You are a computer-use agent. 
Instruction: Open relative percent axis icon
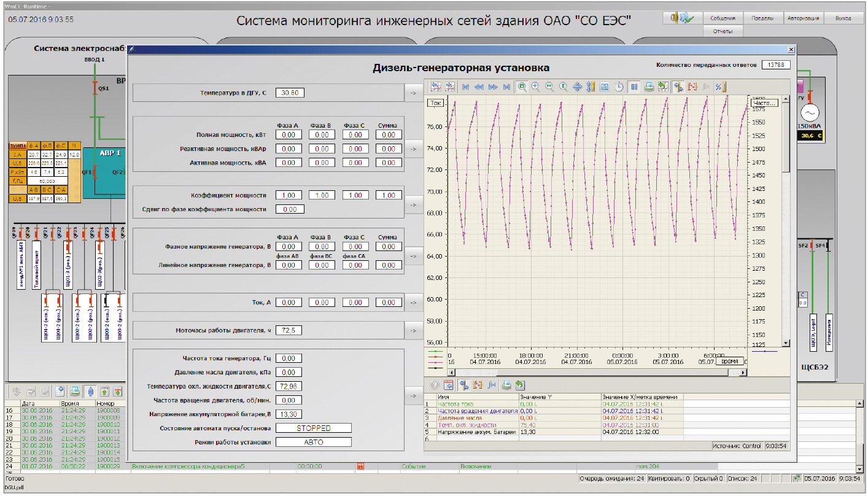(721, 87)
